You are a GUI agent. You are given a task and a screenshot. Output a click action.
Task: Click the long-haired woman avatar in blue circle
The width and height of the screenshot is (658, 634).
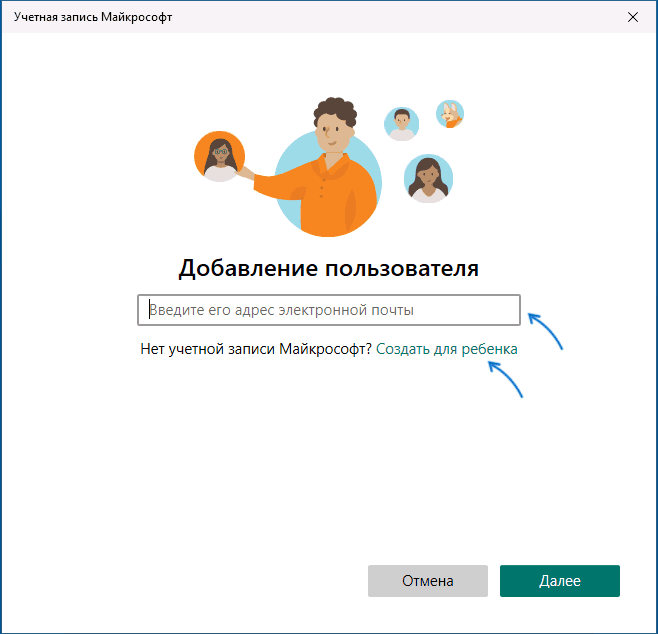pyautogui.click(x=428, y=179)
